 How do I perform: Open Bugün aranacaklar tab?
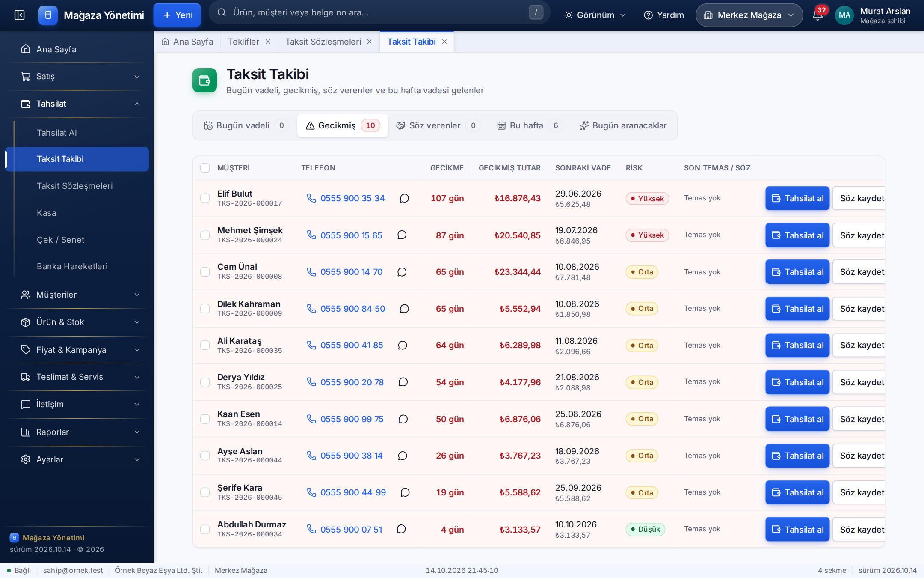pos(623,125)
